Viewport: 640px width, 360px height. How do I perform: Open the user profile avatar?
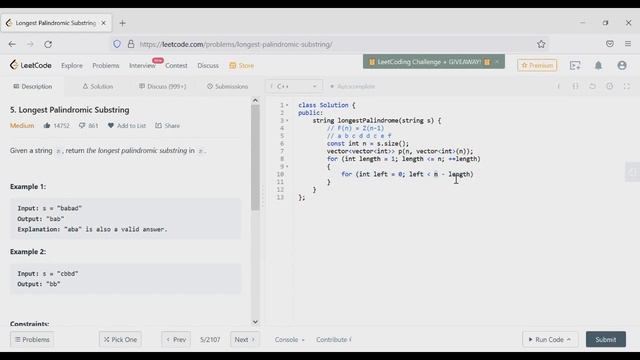point(622,65)
